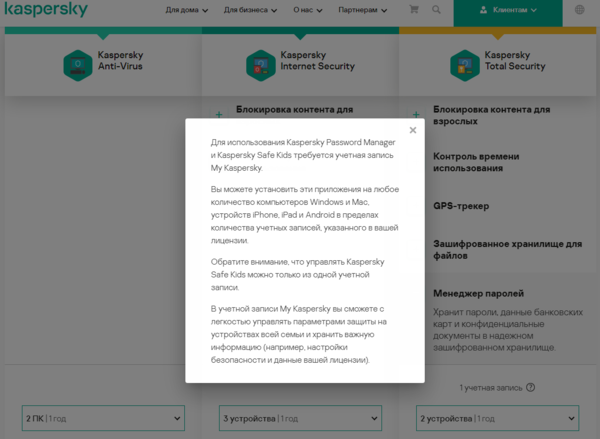Click 'Блокировка контента для взрослых' in Total Security
Viewport: 600px width, 439px height.
pyautogui.click(x=492, y=115)
